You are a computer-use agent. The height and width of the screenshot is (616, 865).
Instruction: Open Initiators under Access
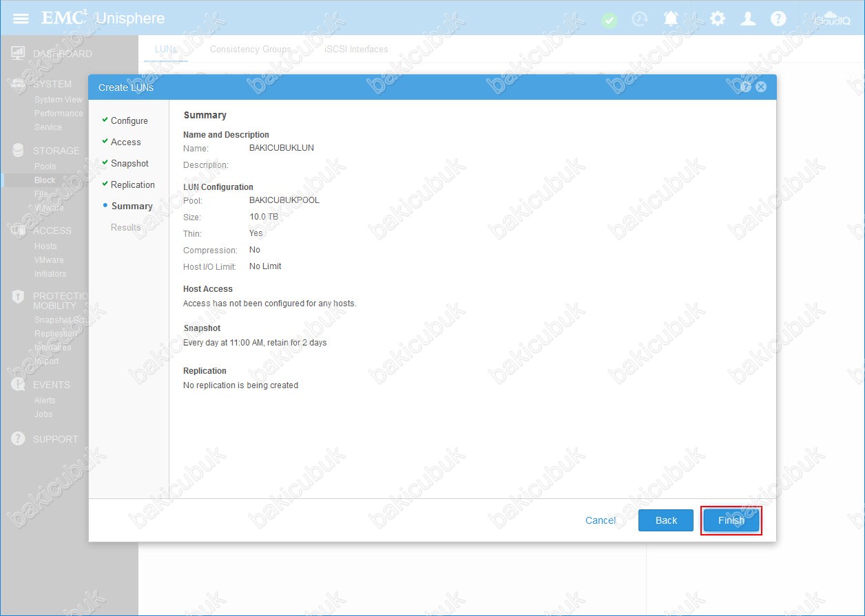(50, 274)
